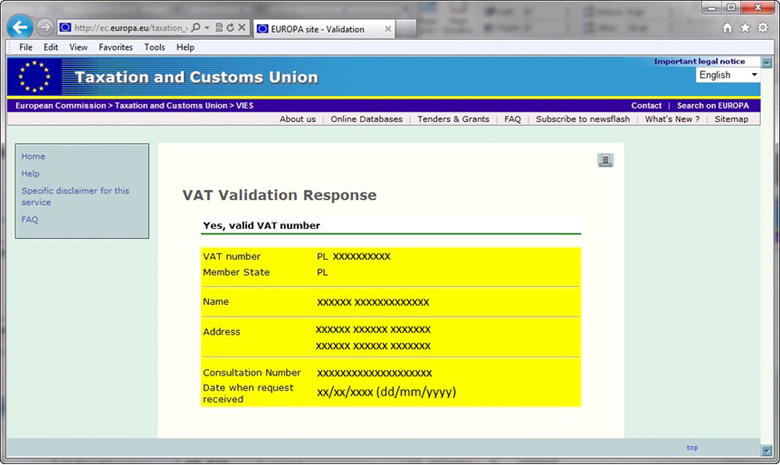
Task: Follow the Taxation and Customs Union breadcrumb
Action: [171, 105]
